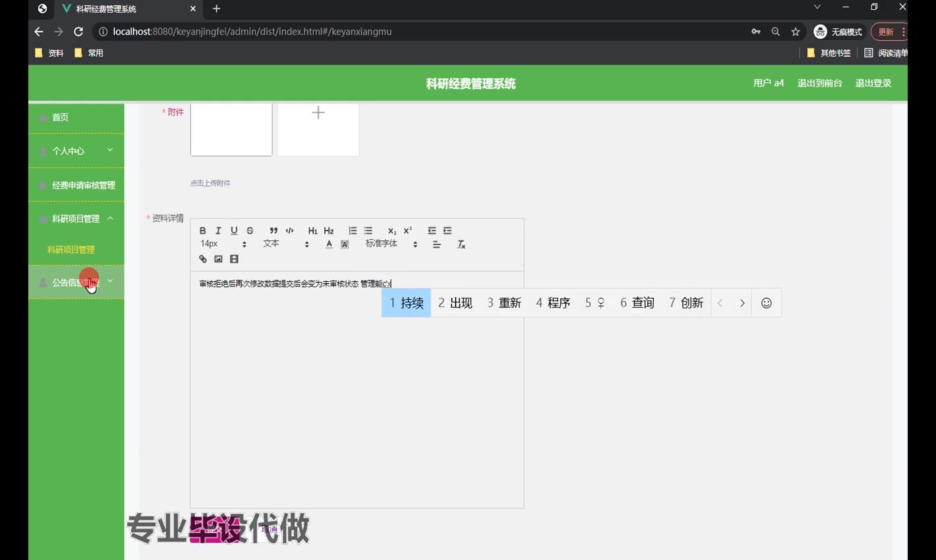Open 科研项目管理 submenu item
The width and height of the screenshot is (936, 560).
[x=71, y=250]
